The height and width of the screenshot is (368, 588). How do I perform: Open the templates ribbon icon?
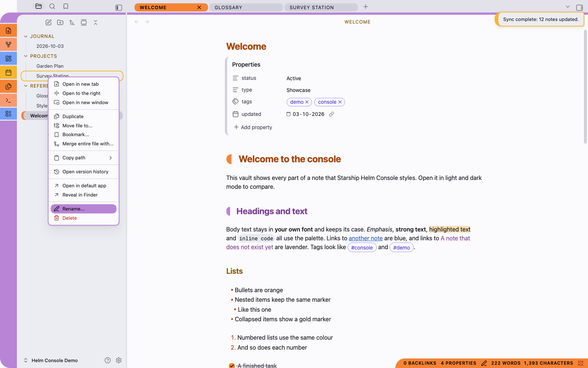click(8, 86)
